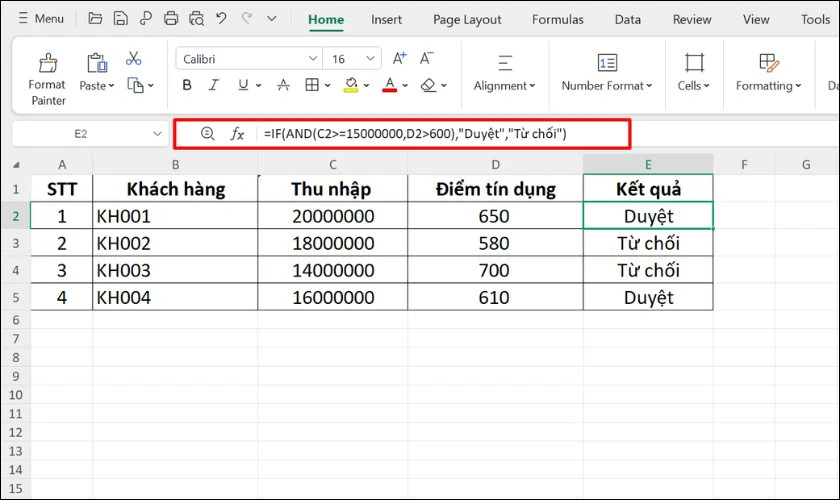Click cell with value 20000000
Viewport: 840px width, 500px height.
(x=333, y=216)
